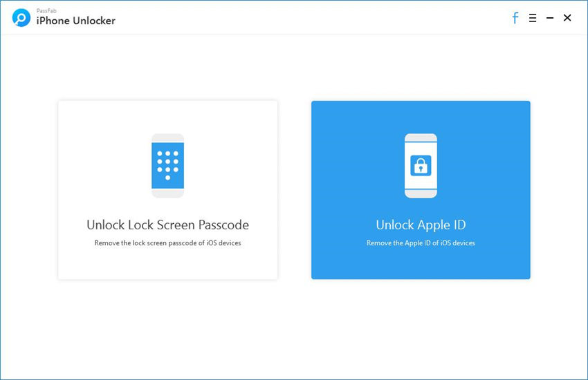Open the hamburger menu in title bar
The height and width of the screenshot is (380, 588).
click(x=533, y=18)
